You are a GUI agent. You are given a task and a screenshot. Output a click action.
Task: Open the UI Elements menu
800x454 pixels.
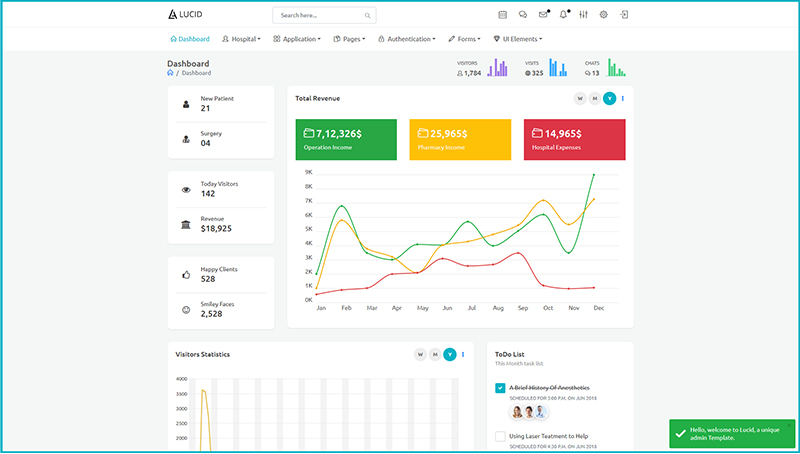tap(518, 39)
